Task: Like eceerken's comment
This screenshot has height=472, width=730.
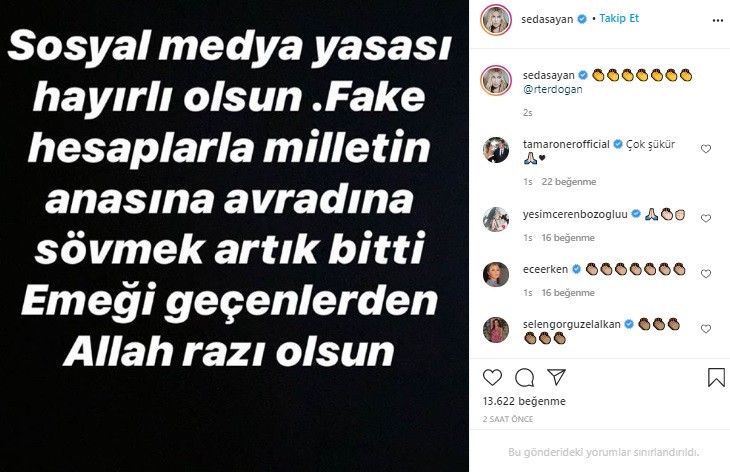Action: pyautogui.click(x=706, y=274)
